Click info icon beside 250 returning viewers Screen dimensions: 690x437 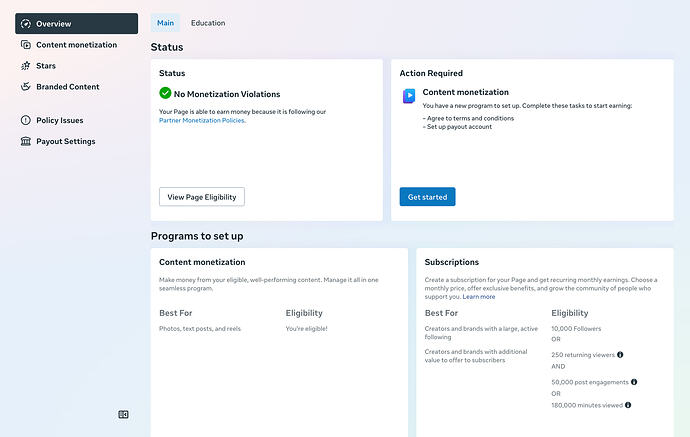coord(620,355)
